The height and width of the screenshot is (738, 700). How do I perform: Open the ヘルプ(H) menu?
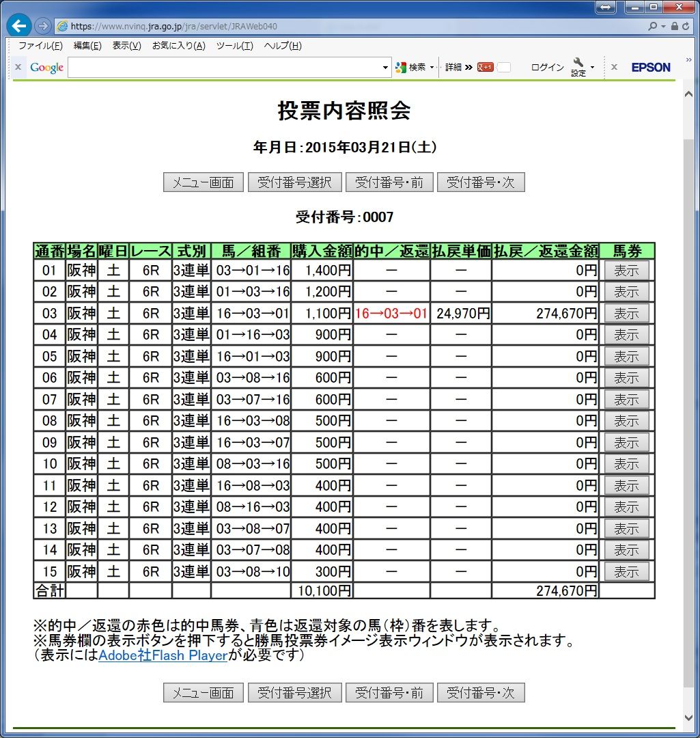tap(283, 46)
